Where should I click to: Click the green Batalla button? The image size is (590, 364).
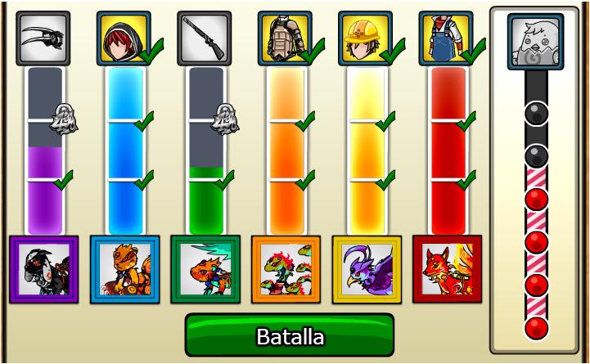pos(290,335)
